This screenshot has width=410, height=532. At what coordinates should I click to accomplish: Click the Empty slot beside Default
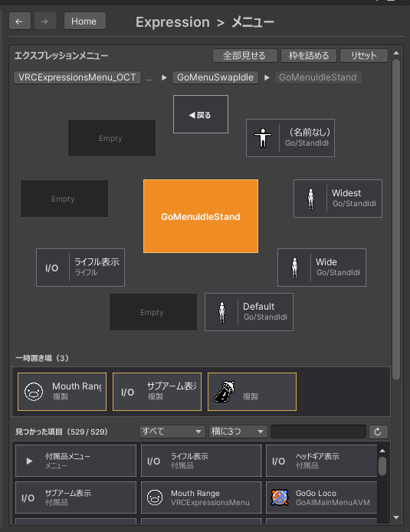[153, 312]
